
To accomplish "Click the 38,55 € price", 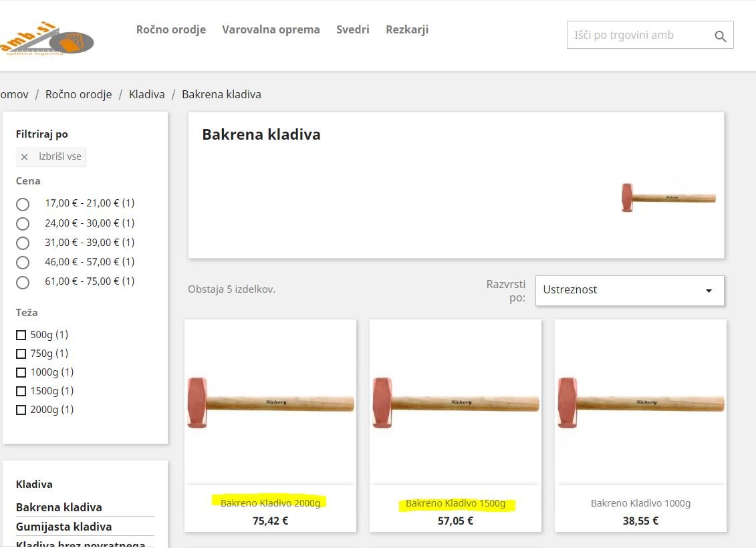I will tap(641, 521).
